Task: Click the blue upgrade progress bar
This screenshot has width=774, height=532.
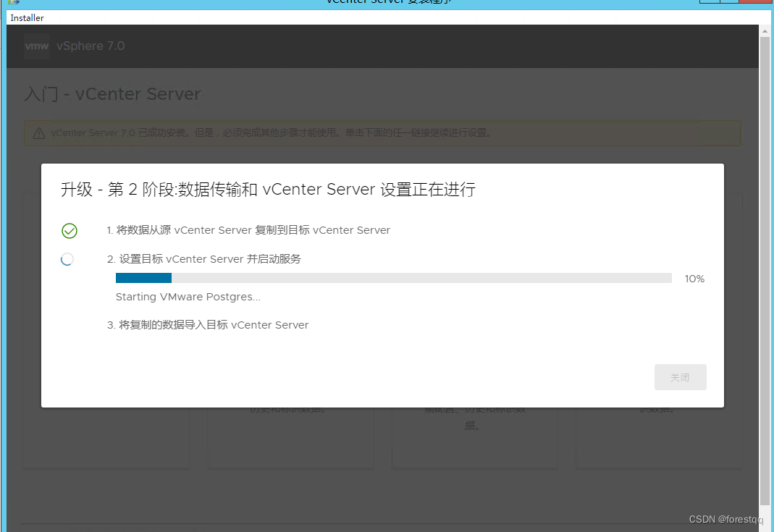Action: 393,278
